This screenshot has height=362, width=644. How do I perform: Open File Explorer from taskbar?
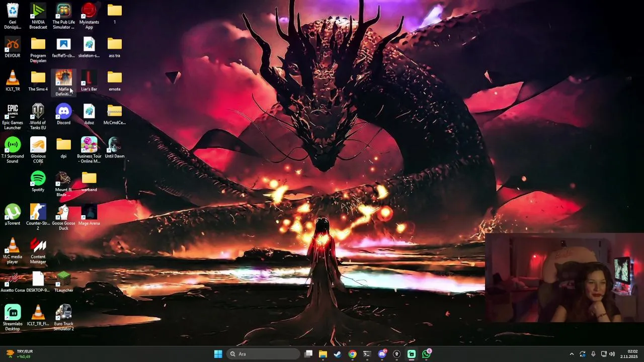[323, 354]
